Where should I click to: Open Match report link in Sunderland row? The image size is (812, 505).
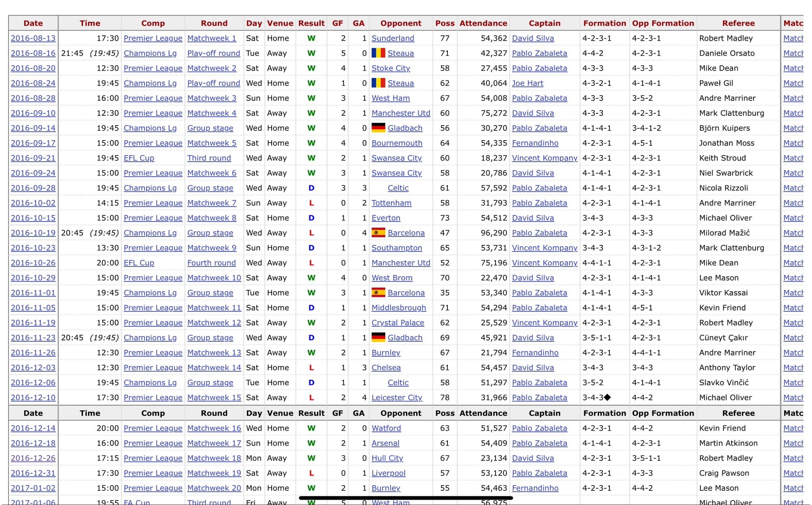click(x=793, y=38)
